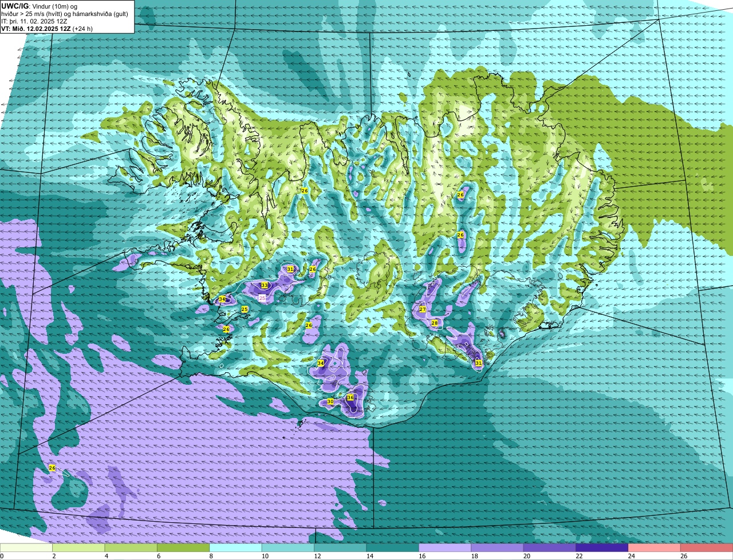Click the yellow "33" gust marker
Viewport: 733px width, 560px height.
click(264, 285)
